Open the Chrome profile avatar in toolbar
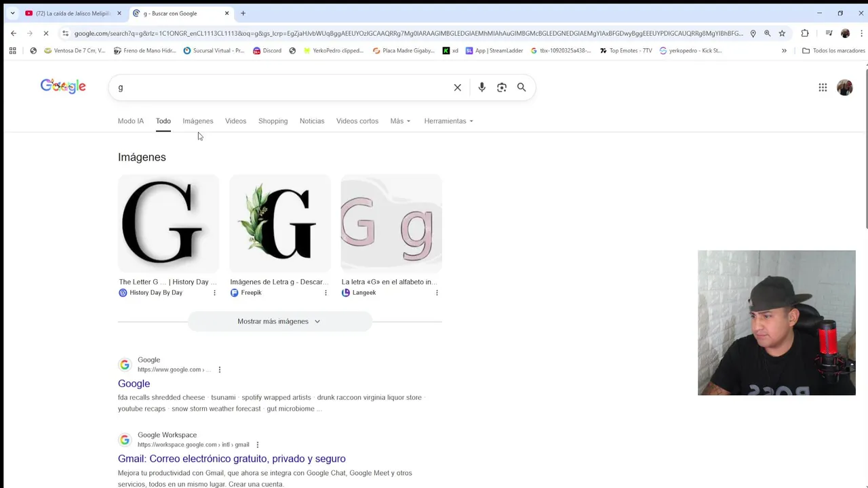Screen dimensions: 868x488 (845, 33)
